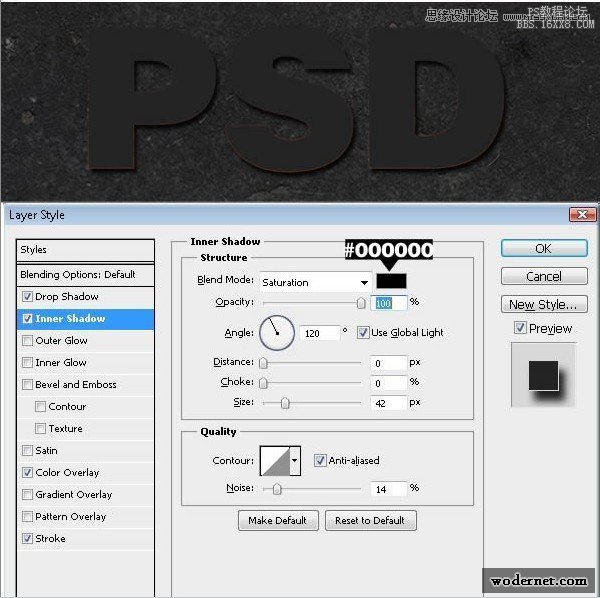Enable the Satin checkbox
The image size is (600, 598).
tap(27, 450)
